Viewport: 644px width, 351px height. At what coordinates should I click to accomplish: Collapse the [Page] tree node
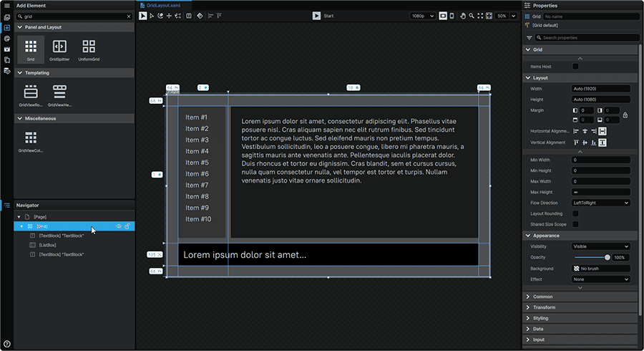[x=19, y=216]
